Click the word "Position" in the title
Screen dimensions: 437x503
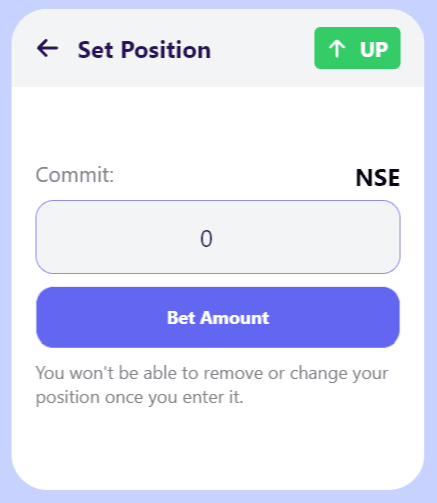[x=166, y=50]
